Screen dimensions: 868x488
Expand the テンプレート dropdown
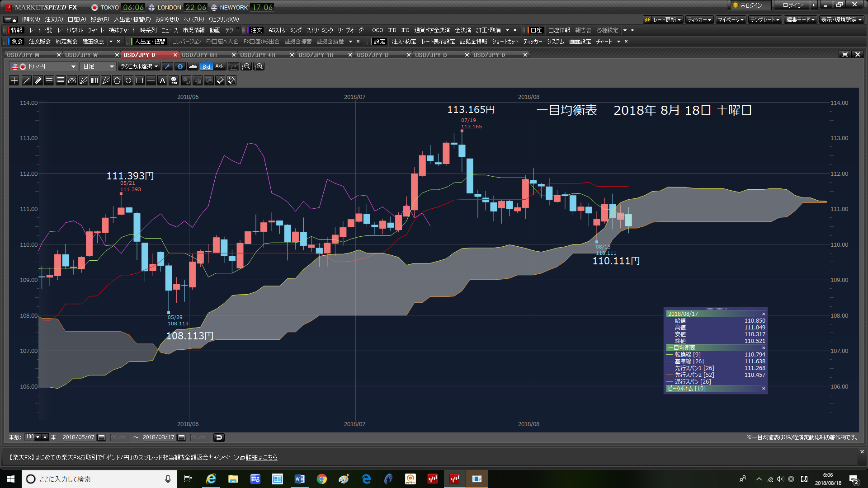point(765,19)
